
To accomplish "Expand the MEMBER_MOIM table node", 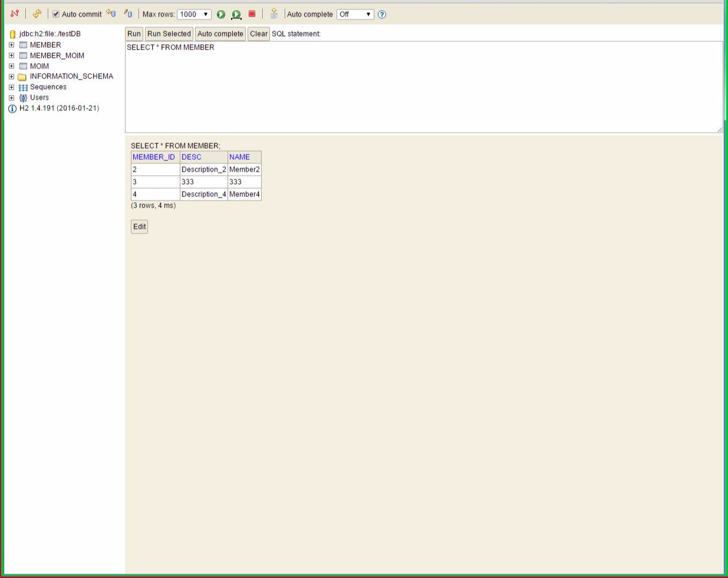I will [x=11, y=55].
